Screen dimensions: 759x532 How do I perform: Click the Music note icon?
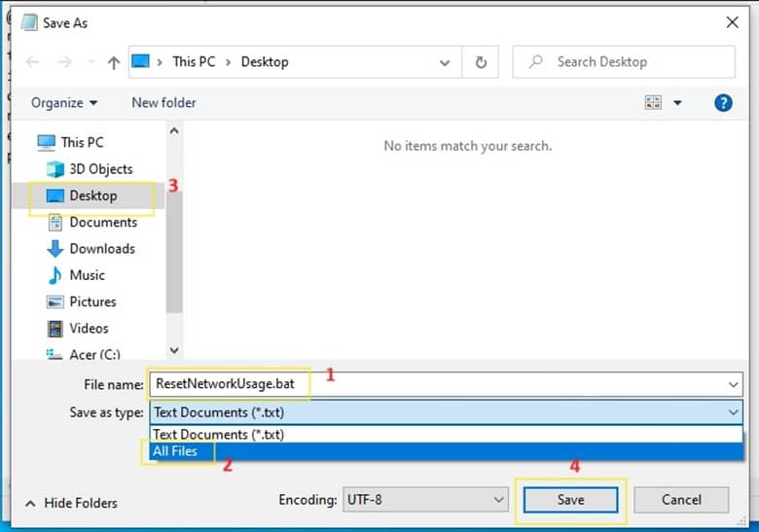(x=55, y=275)
